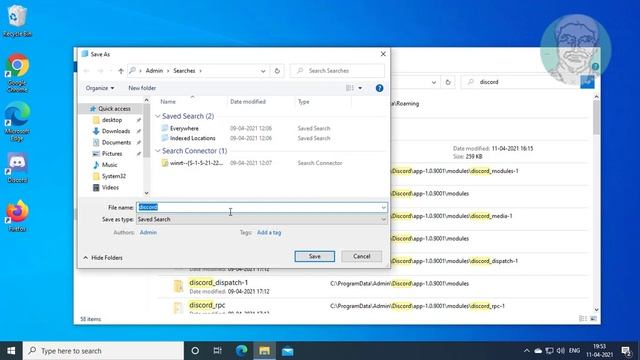640x360 pixels.
Task: Click Add a tag
Action: (269, 233)
